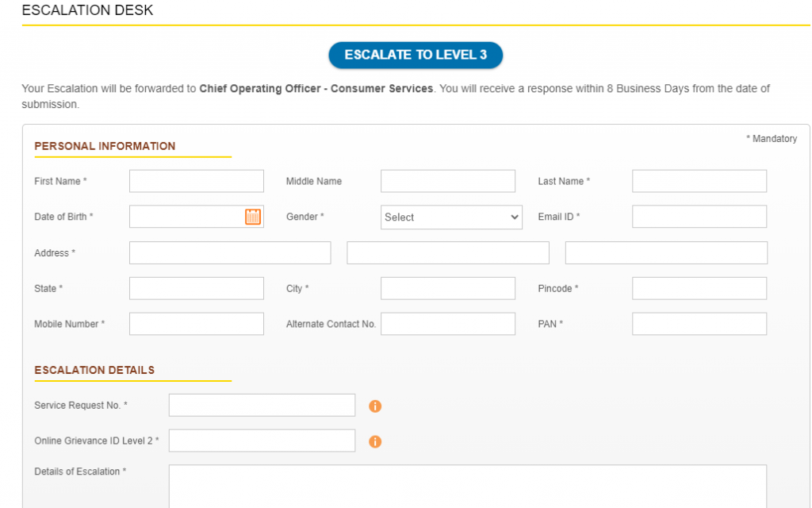812x508 pixels.
Task: Click the 'Email ID *' label
Action: click(x=559, y=217)
